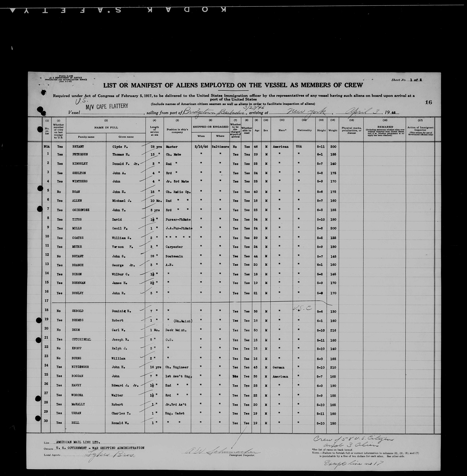Click the family name WINTHERS
467x476 pixels.
point(80,181)
